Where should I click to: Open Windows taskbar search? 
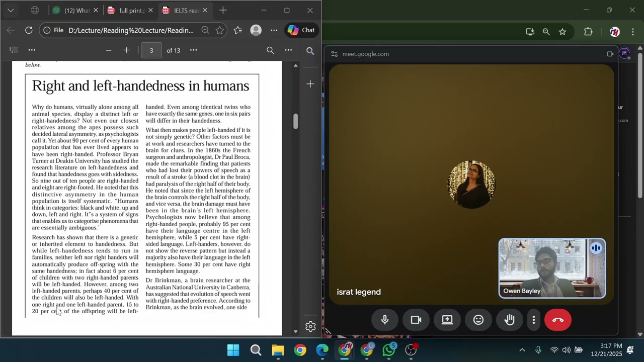(x=256, y=350)
